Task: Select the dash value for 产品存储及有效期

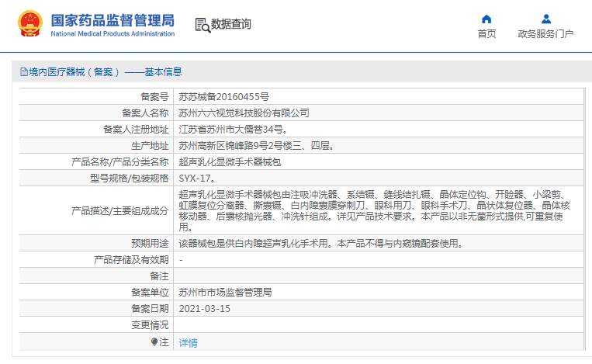Action: pos(182,260)
